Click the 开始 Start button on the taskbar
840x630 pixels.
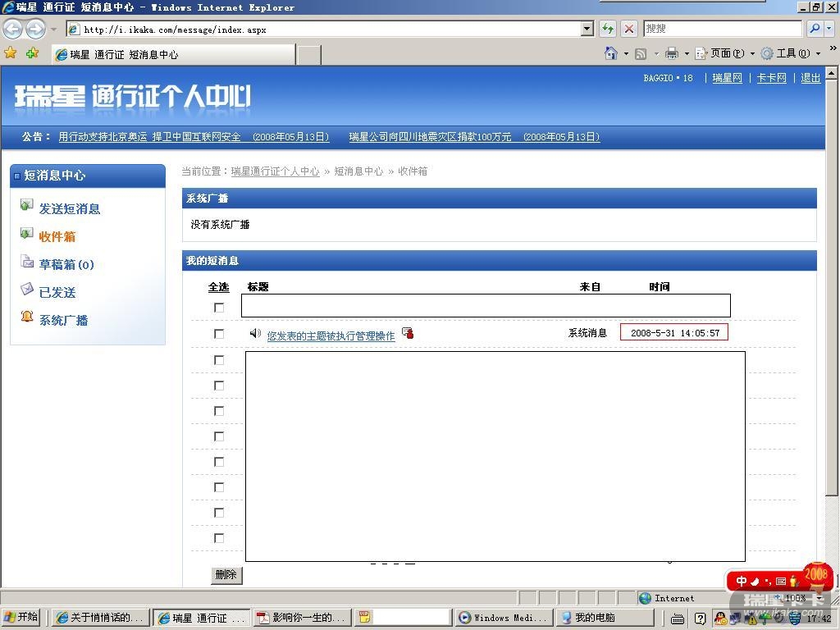21,617
